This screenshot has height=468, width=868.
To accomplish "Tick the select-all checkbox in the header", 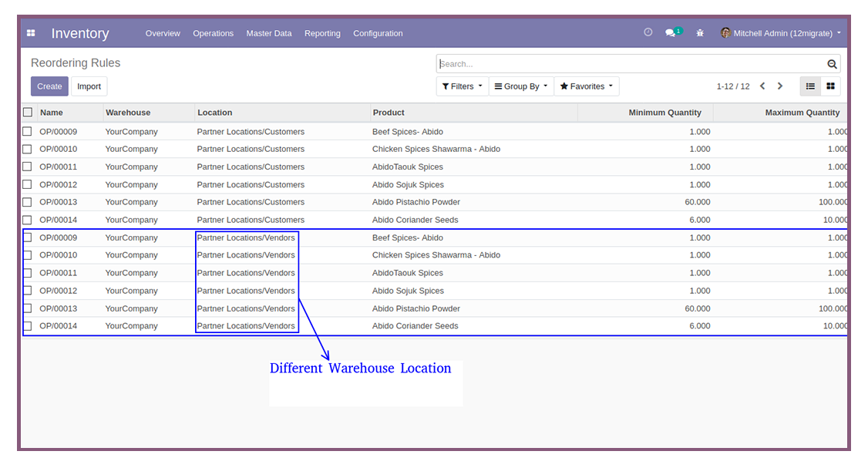I will 28,113.
